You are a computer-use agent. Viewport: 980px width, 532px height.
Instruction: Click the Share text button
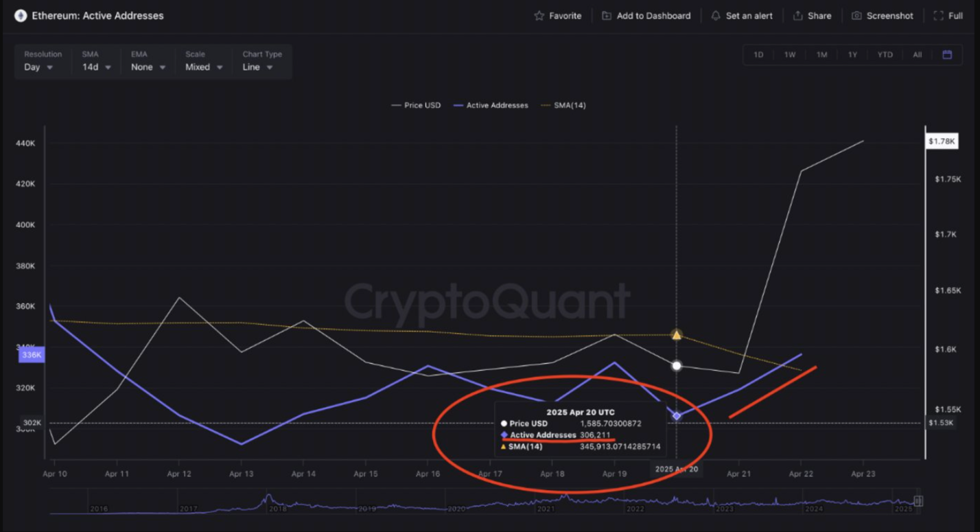(820, 15)
